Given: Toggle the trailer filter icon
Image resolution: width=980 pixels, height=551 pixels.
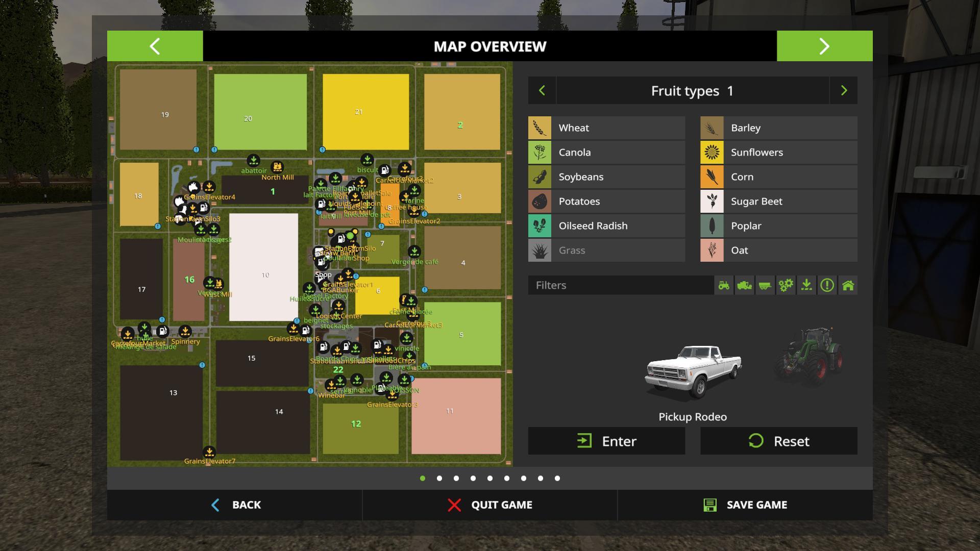Looking at the screenshot, I should tap(765, 285).
